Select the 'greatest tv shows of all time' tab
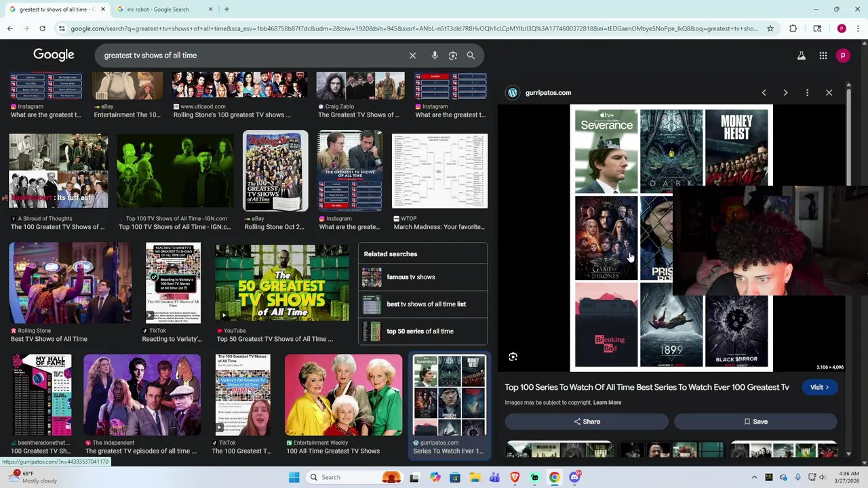Viewport: 868px width, 488px height. tap(57, 9)
